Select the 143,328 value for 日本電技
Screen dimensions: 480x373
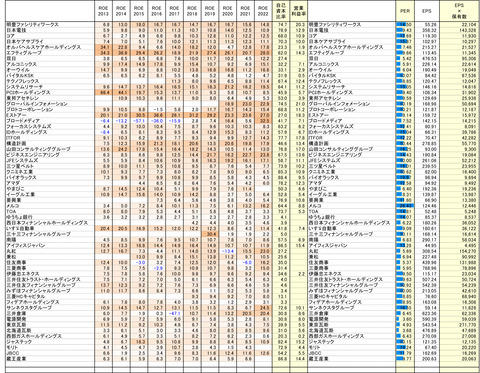click(x=459, y=30)
